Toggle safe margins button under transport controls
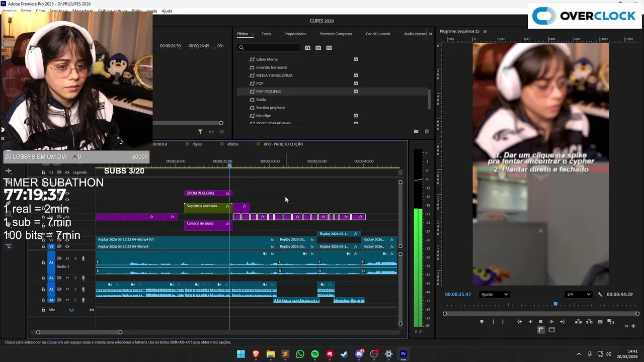 point(551,330)
